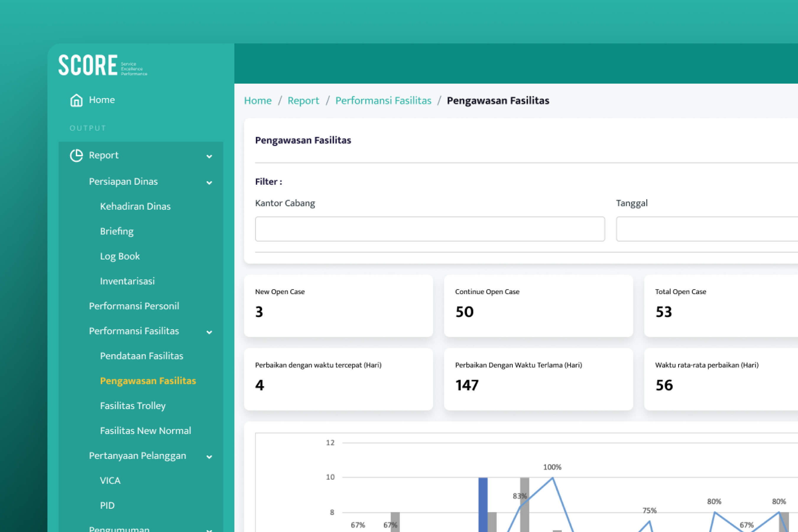
Task: Select Performansi Fasilitas sidebar submenu
Action: pyautogui.click(x=134, y=331)
